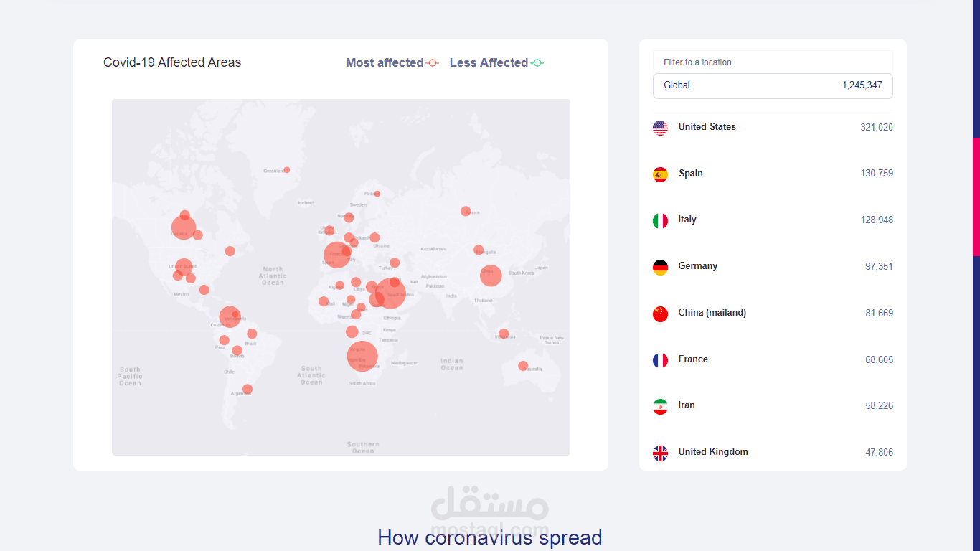Click the Germany flag icon
The height and width of the screenshot is (551, 980).
[660, 267]
